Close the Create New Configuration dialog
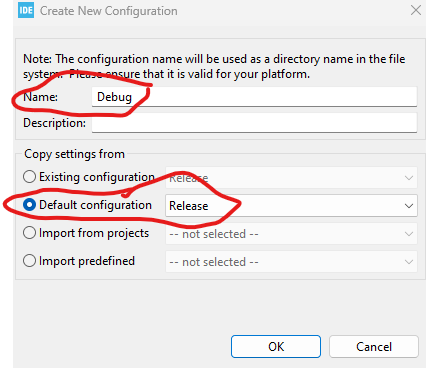Image resolution: width=426 pixels, height=368 pixels. pos(416,10)
